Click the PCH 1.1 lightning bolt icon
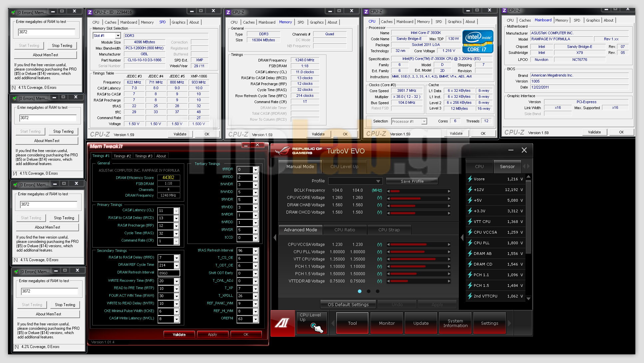This screenshot has height=363, width=644. point(470,275)
